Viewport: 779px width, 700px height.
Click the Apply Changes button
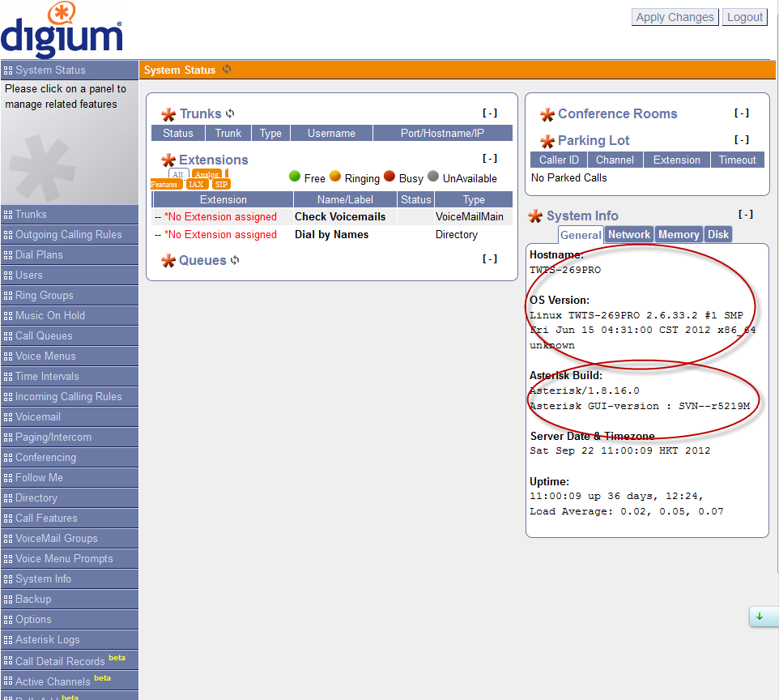pyautogui.click(x=675, y=17)
